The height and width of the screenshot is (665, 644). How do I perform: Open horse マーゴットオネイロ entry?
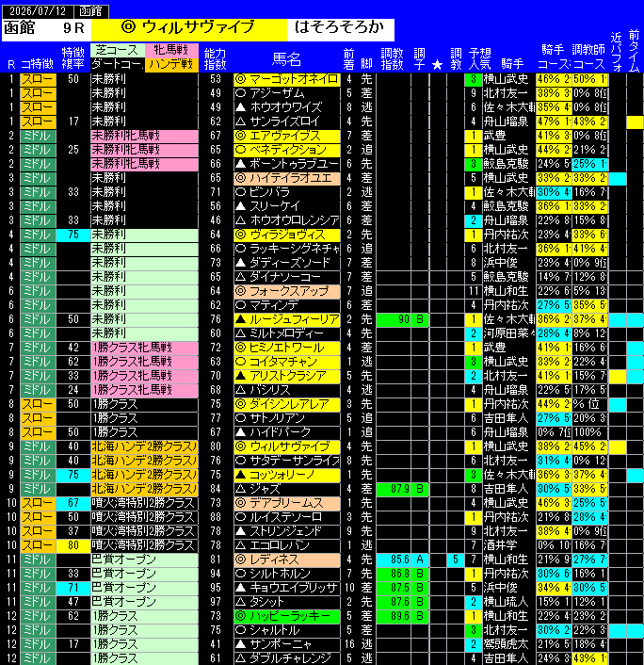pos(287,79)
